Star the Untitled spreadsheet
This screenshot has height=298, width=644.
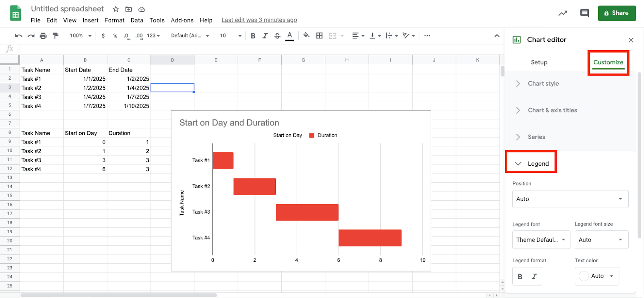pyautogui.click(x=116, y=9)
